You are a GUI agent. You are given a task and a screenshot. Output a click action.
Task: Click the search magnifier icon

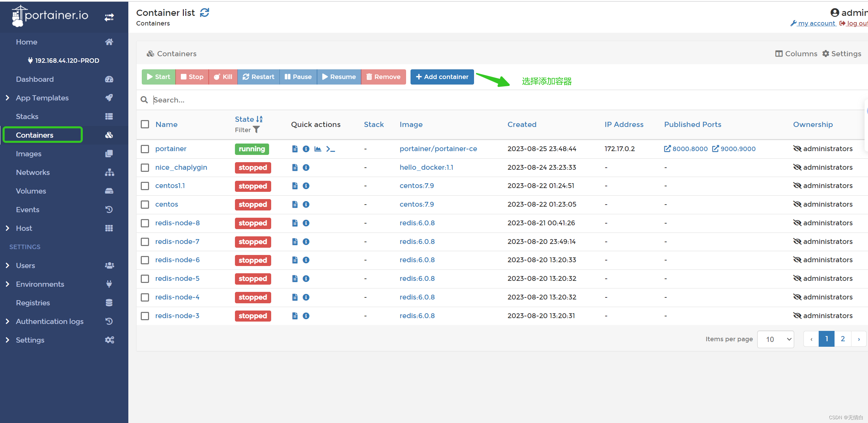(x=144, y=100)
